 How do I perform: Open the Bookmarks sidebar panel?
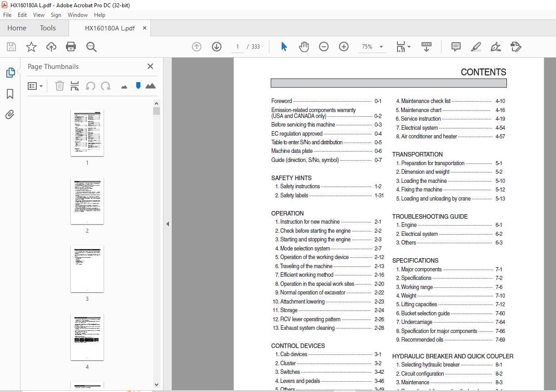10,94
